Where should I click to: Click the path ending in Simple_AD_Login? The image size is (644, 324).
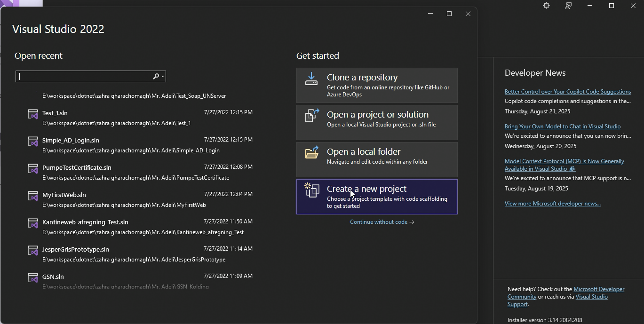tap(131, 150)
